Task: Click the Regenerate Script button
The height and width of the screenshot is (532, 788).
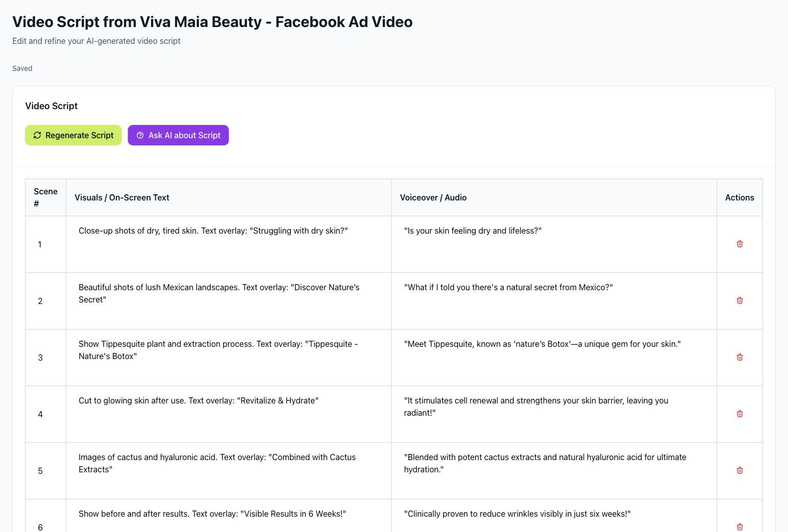Action: 73,135
